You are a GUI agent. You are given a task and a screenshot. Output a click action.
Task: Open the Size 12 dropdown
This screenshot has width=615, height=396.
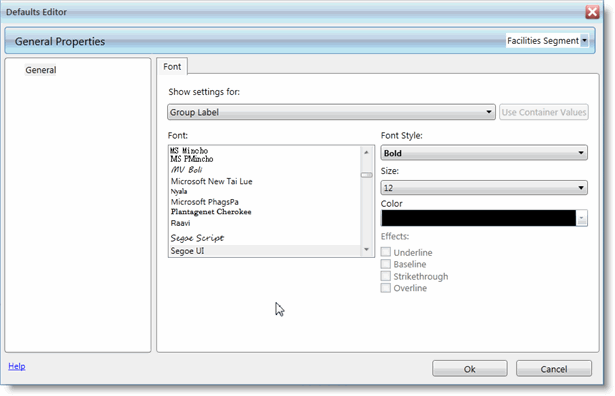484,188
